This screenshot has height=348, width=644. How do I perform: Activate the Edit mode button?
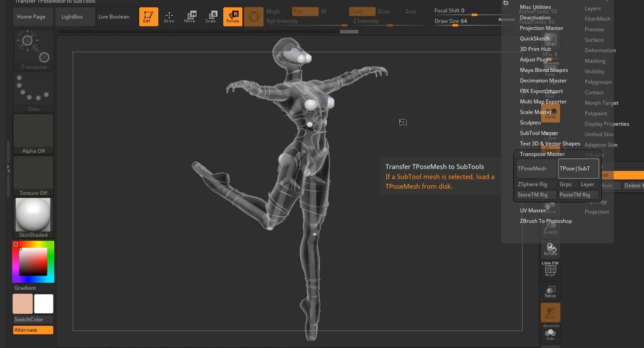pyautogui.click(x=148, y=17)
